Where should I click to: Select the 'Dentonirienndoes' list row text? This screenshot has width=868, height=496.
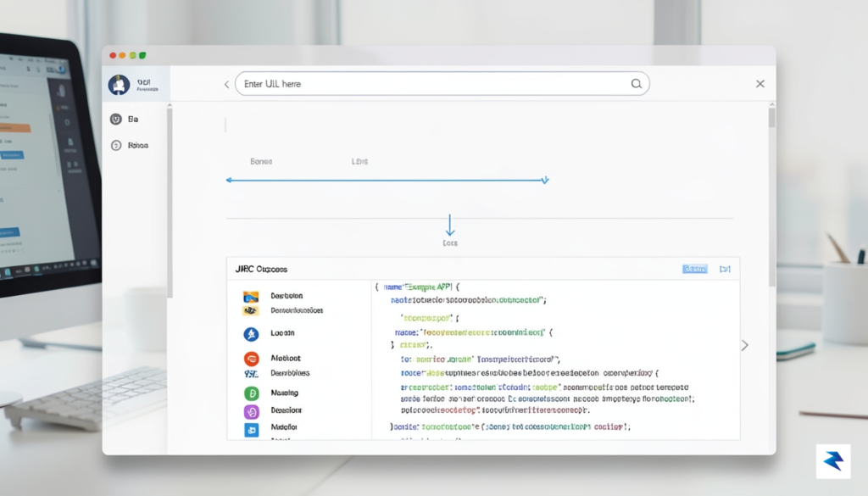coord(297,310)
